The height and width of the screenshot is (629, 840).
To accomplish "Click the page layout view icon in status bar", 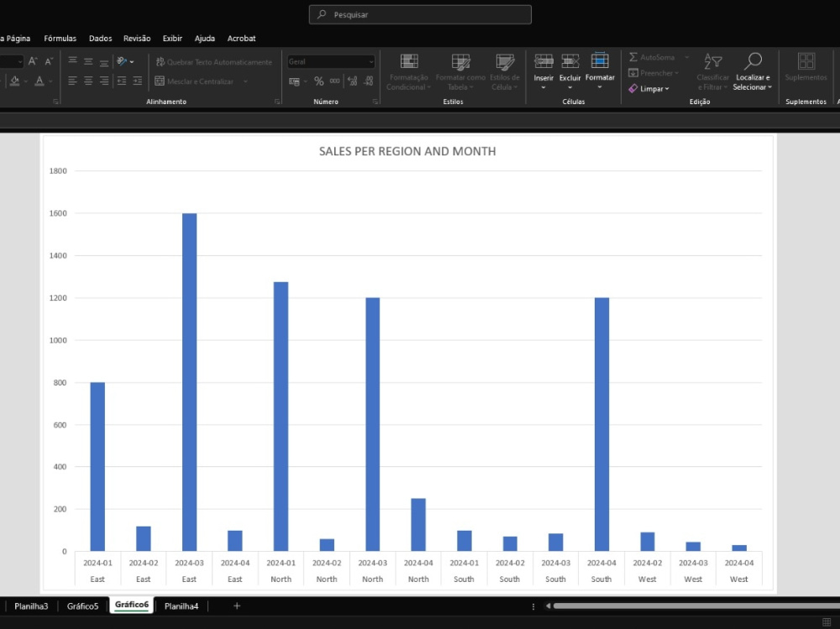I will tap(827, 622).
